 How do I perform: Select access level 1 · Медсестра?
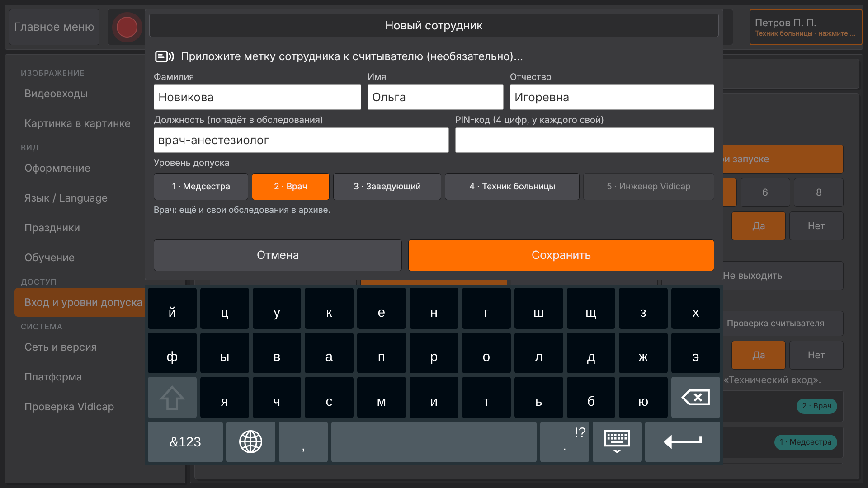(201, 187)
